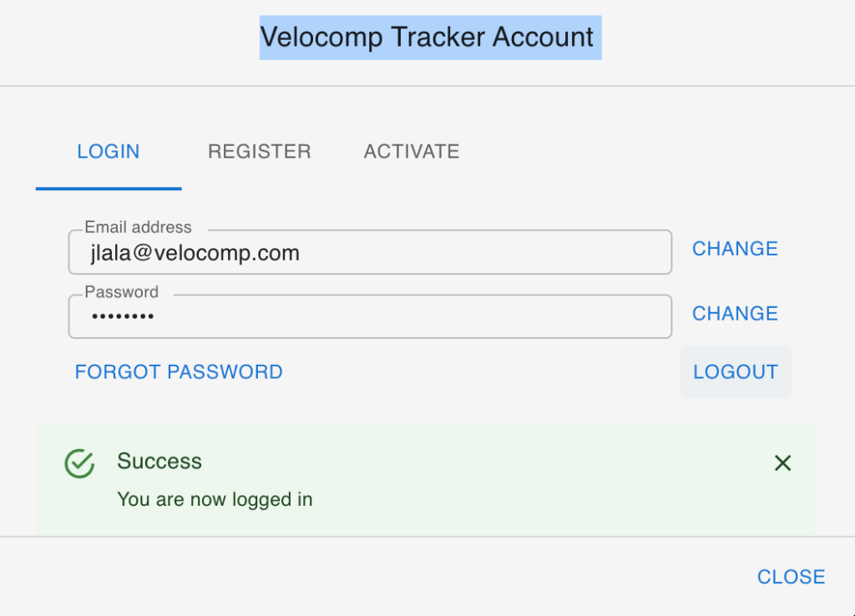This screenshot has height=616, width=855.
Task: Select the ACTIVATE tab
Action: point(412,152)
